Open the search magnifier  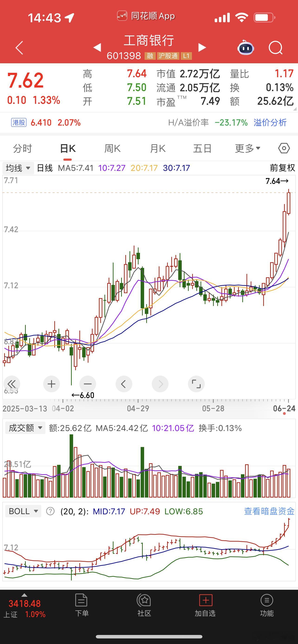tap(275, 48)
